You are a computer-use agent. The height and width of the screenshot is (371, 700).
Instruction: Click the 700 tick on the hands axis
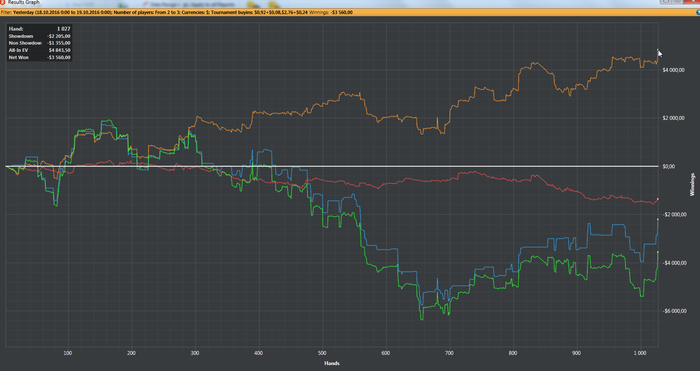click(449, 353)
